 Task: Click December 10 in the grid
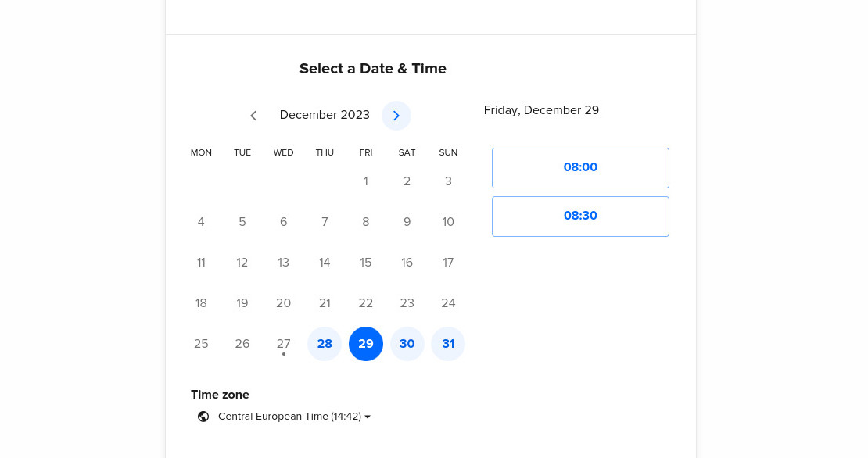tap(448, 222)
